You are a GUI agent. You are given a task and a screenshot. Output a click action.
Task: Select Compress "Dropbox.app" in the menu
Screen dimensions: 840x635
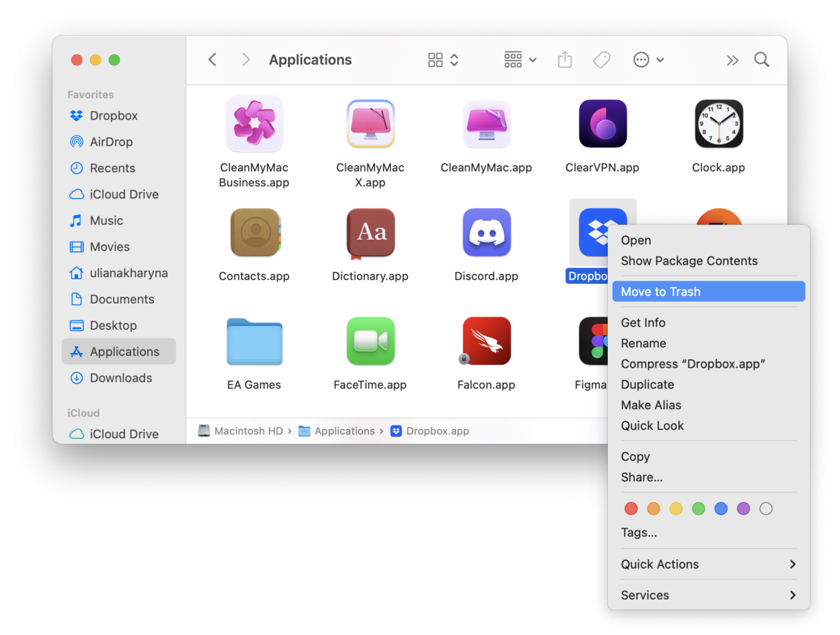693,363
